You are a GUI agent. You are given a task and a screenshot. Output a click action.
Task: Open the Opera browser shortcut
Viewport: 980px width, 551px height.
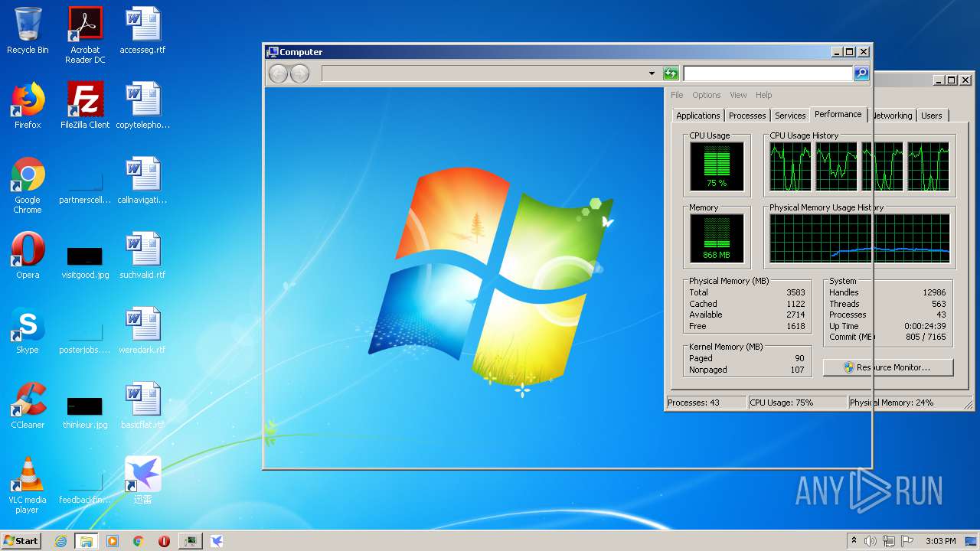[28, 256]
